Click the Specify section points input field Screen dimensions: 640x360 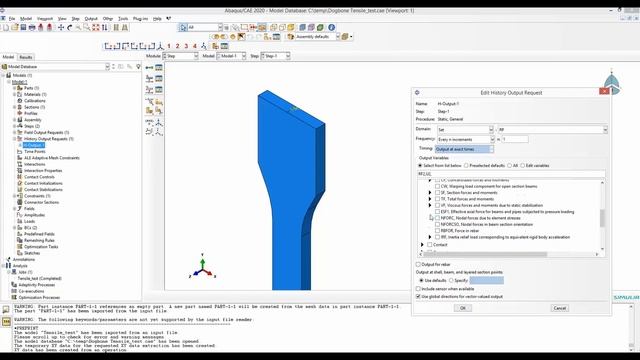[487, 280]
